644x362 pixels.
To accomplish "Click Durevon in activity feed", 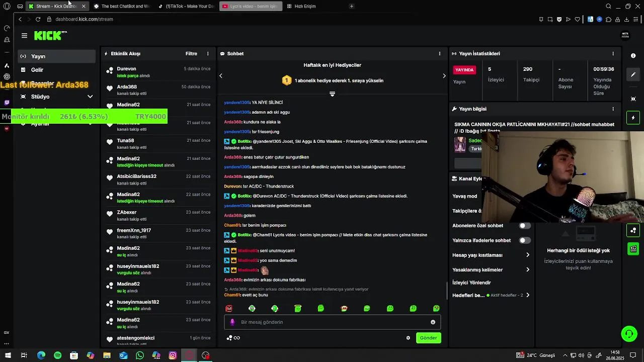I will coord(126,69).
